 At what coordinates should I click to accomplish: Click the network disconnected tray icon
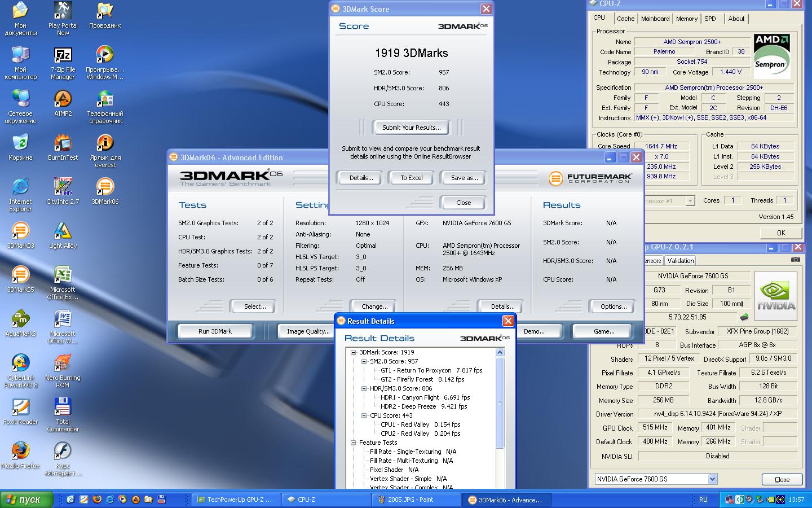(730, 500)
